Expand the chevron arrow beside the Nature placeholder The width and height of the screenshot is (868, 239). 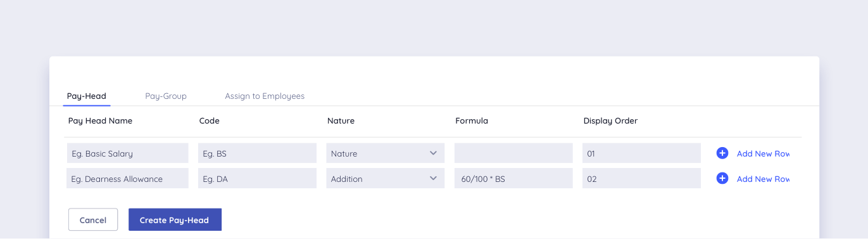pos(433,153)
